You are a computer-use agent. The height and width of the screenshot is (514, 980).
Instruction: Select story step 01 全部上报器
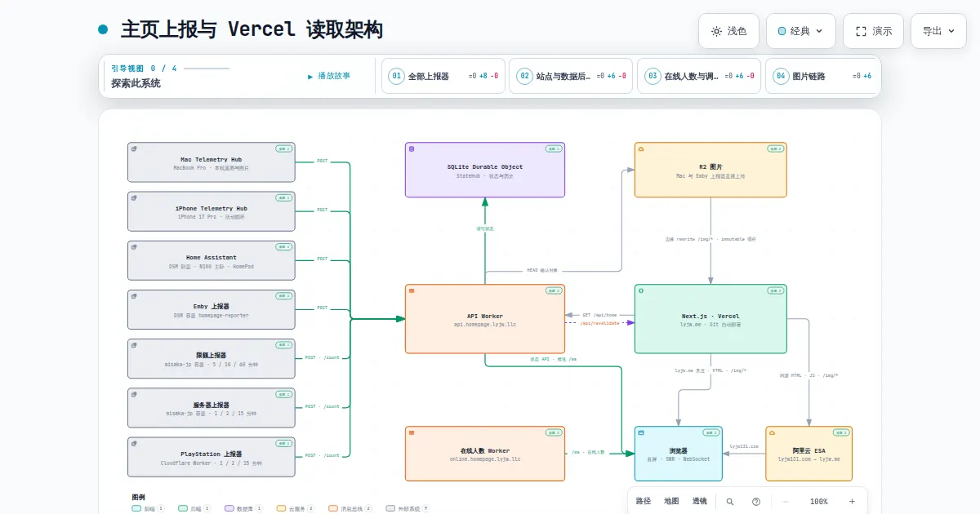(443, 76)
